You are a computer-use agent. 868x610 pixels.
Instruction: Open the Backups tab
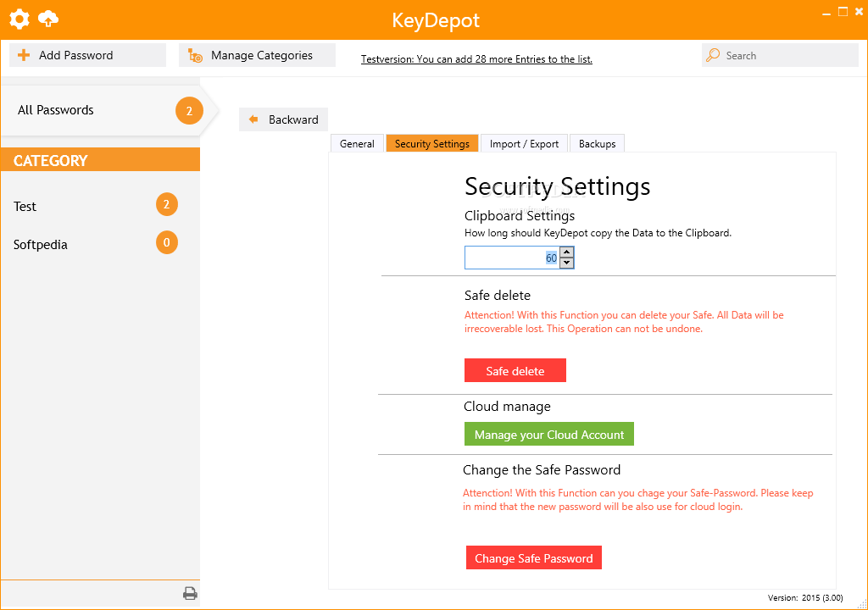(x=597, y=143)
